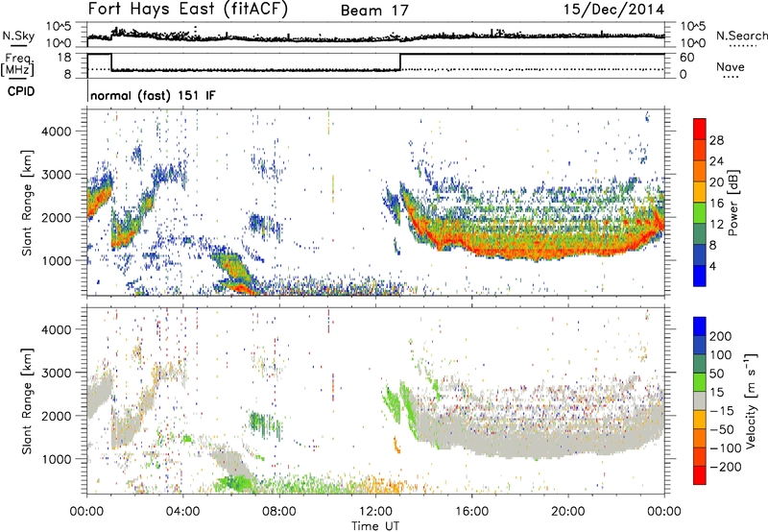Viewport: 768px width, 532px height.
Task: Click the 'normal (fast) 151 IF' text
Action: pyautogui.click(x=153, y=95)
